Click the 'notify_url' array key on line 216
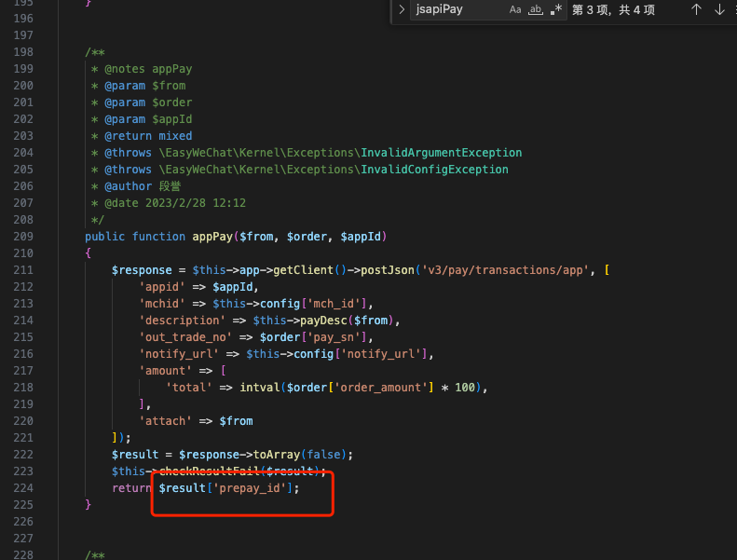Image resolution: width=737 pixels, height=560 pixels. (x=179, y=354)
